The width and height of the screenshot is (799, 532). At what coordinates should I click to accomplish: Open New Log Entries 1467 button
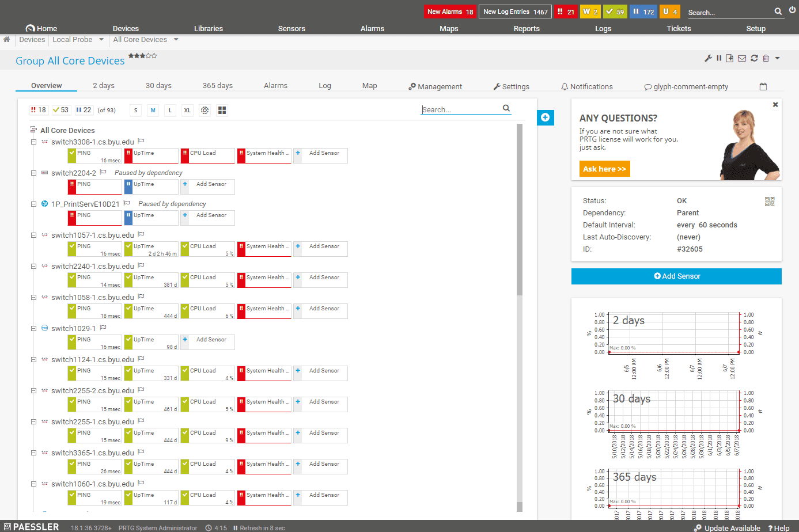515,12
